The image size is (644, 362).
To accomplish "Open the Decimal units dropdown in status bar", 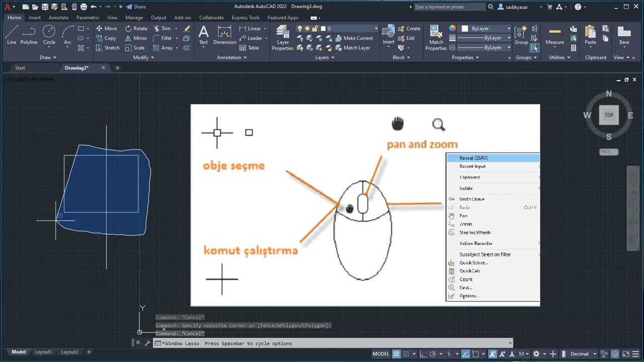I will [x=583, y=354].
